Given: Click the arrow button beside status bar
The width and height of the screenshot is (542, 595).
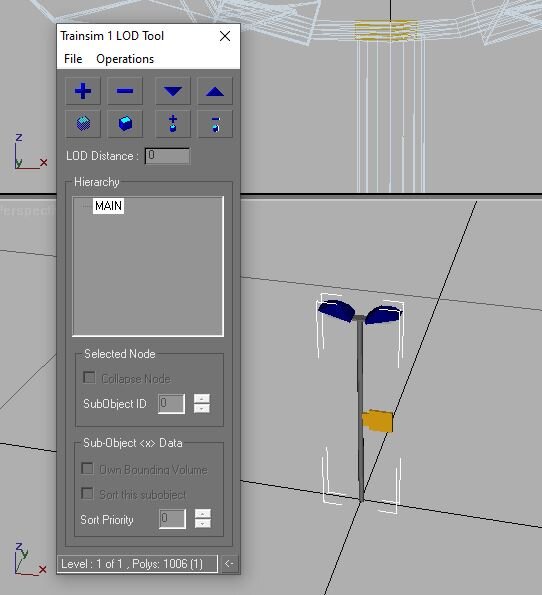Looking at the screenshot, I should pyautogui.click(x=229, y=564).
